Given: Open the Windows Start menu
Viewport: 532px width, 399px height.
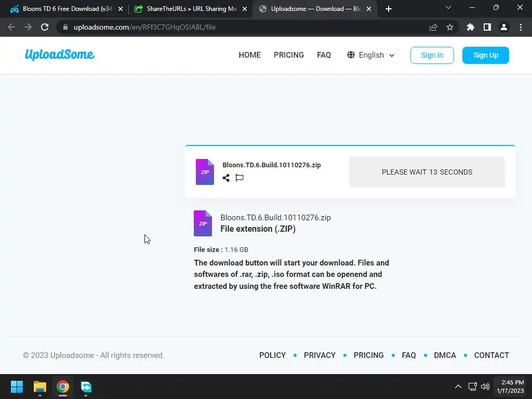Looking at the screenshot, I should pos(17,387).
